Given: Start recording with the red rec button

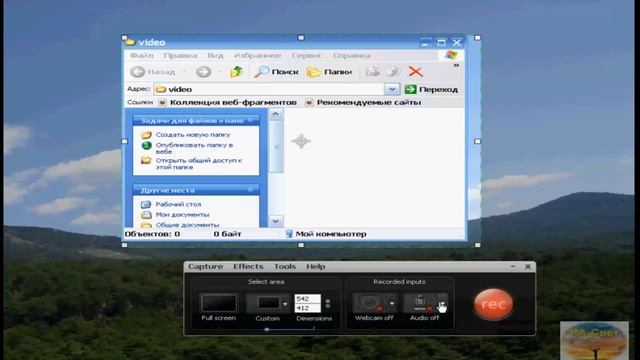Looking at the screenshot, I should (493, 304).
